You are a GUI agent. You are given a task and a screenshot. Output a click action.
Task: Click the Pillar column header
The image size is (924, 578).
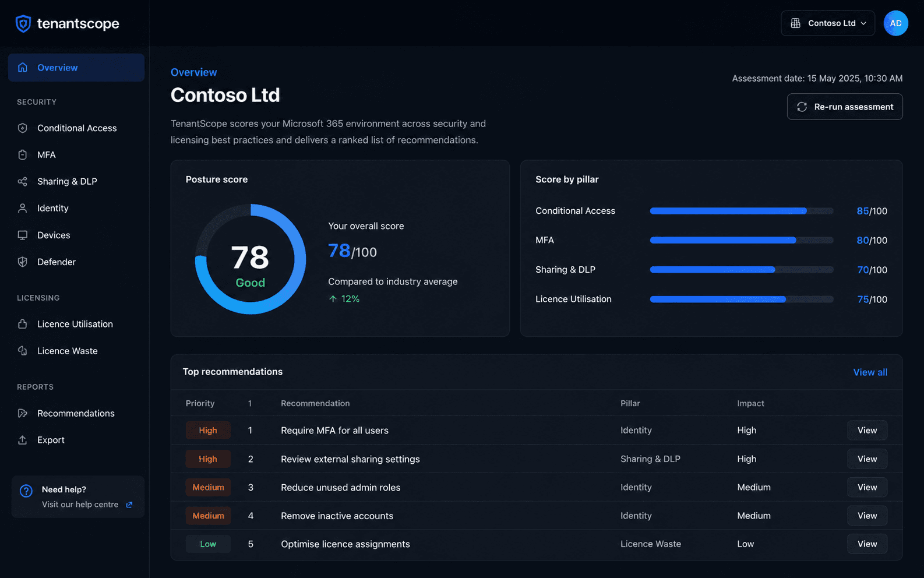coord(630,403)
